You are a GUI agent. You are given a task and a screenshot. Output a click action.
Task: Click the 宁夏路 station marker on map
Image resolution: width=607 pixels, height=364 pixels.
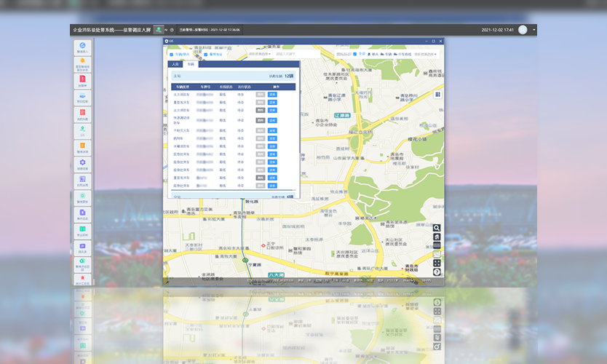(x=245, y=260)
